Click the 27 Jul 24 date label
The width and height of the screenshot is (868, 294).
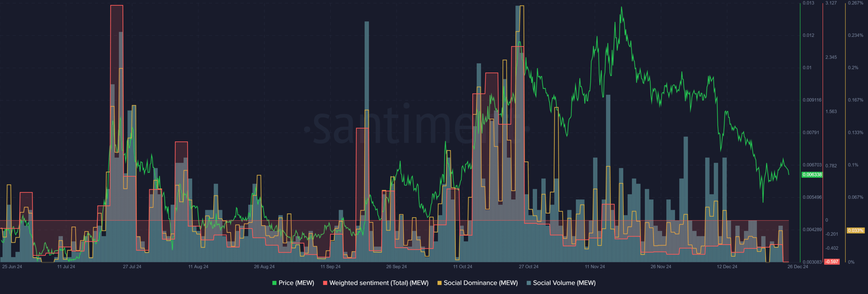click(x=132, y=267)
